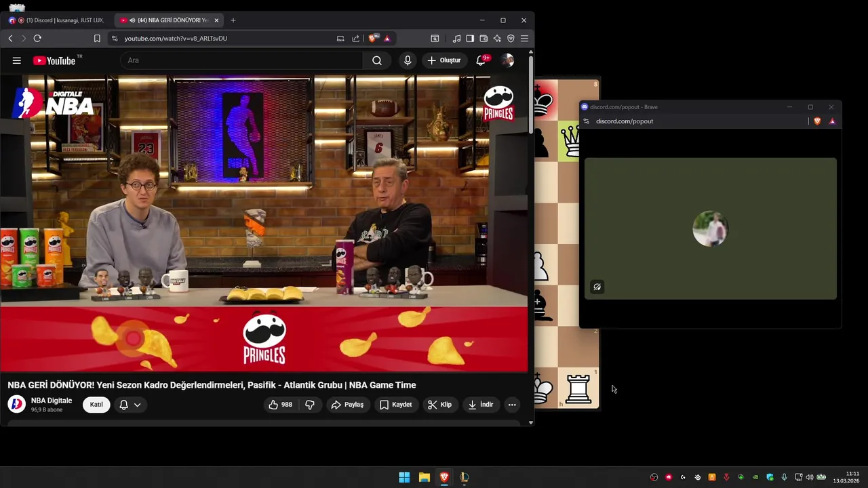Open the NBA Digitale channel avatar

point(17,405)
